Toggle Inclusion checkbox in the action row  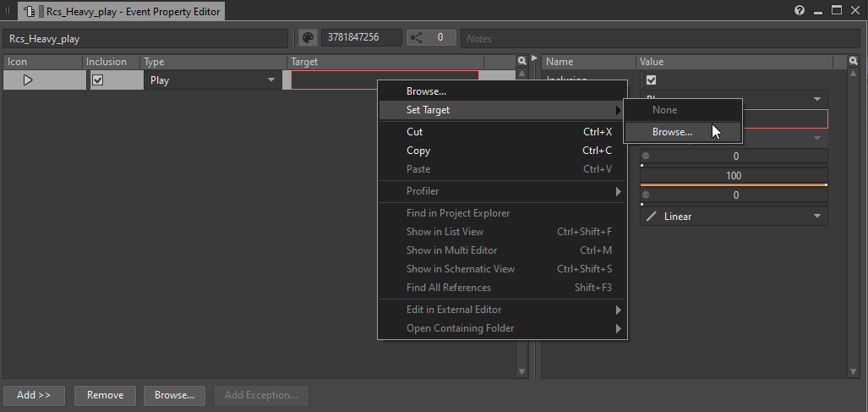(98, 80)
